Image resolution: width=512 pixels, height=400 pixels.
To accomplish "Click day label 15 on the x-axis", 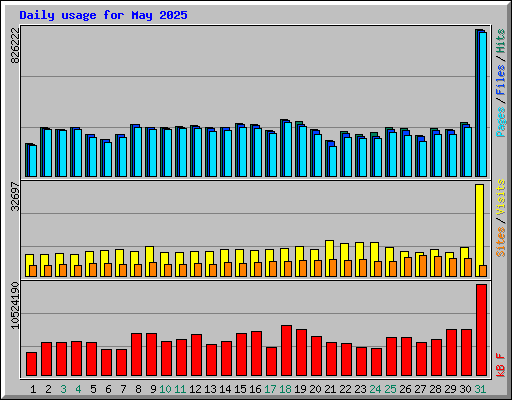I will (x=240, y=389).
